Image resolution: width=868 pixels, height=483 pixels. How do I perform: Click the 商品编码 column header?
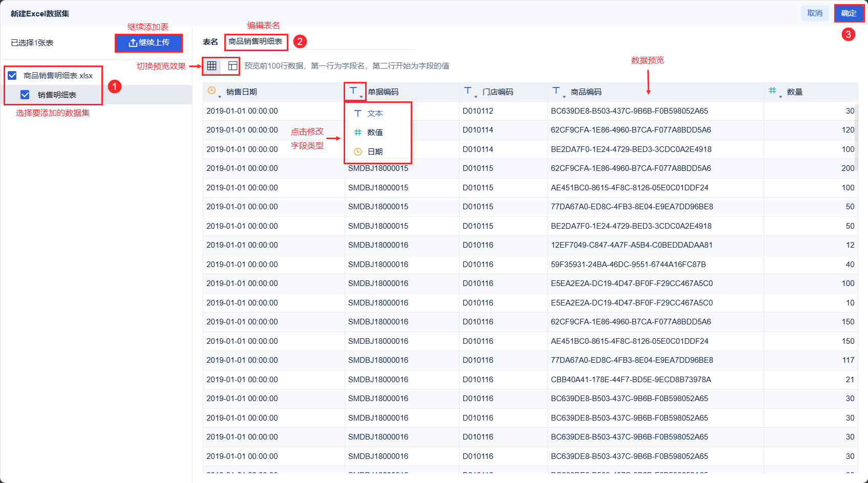click(x=655, y=92)
